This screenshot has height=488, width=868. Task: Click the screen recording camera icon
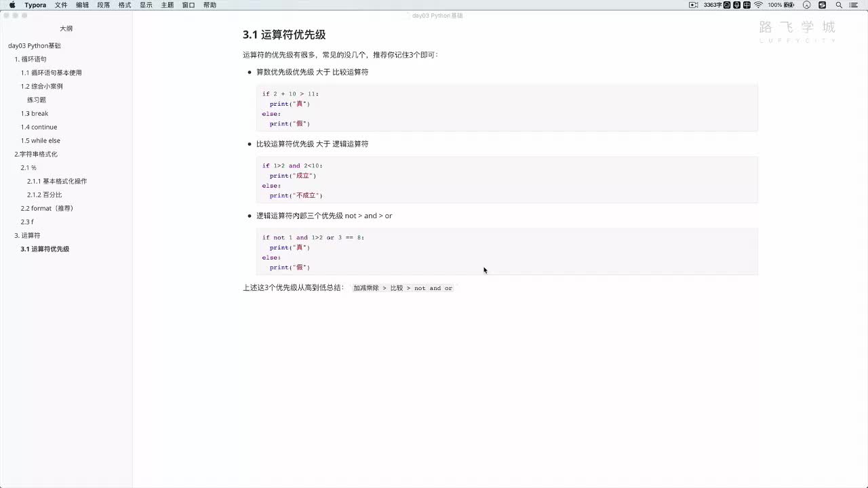(x=693, y=5)
